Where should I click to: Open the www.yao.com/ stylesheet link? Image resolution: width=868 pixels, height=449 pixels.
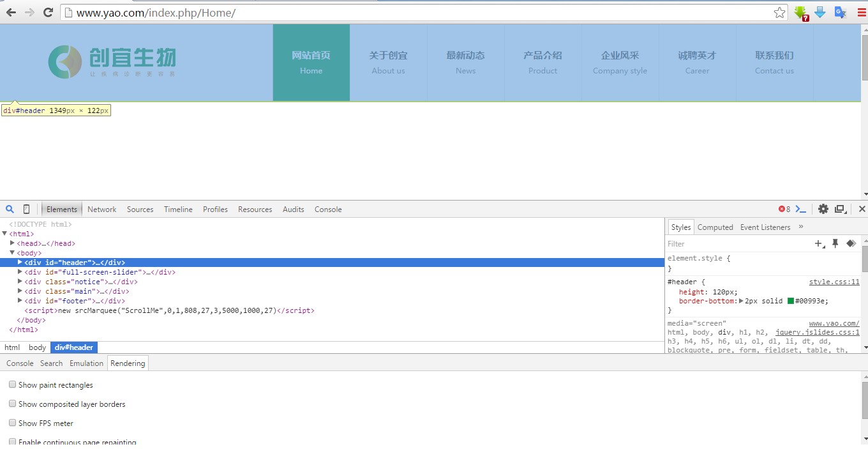pos(834,324)
